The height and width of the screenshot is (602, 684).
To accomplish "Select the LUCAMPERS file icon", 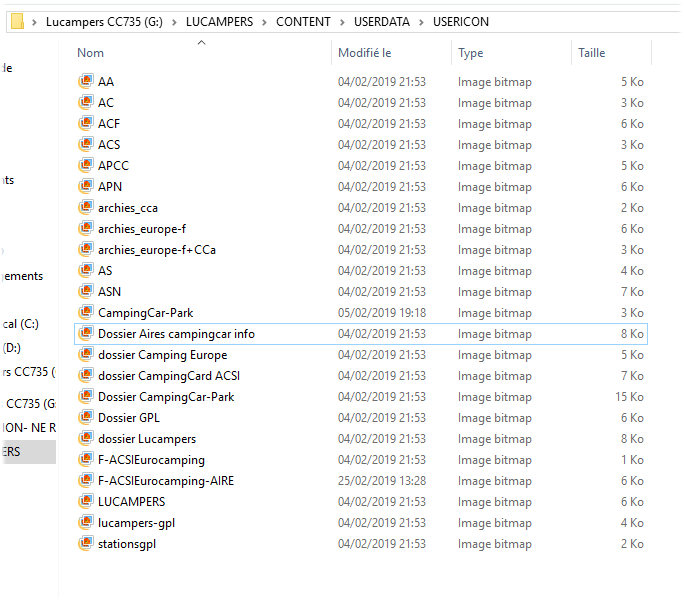I will click(85, 502).
